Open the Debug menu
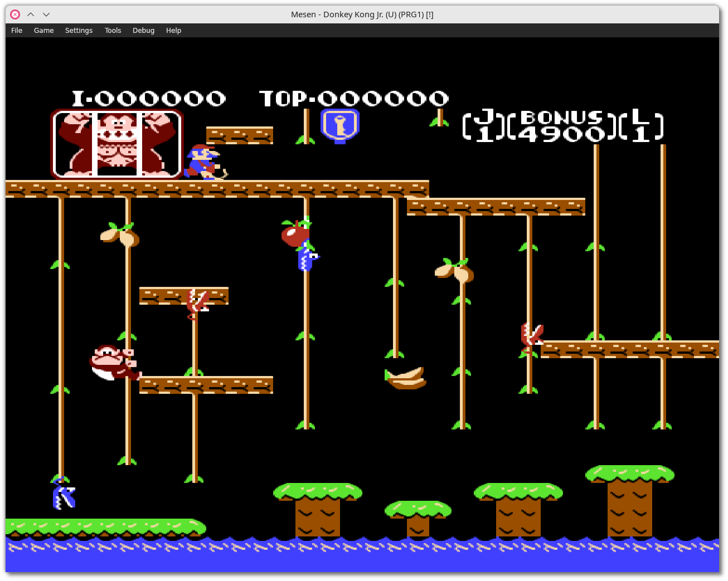Image resolution: width=728 pixels, height=581 pixels. (x=143, y=31)
